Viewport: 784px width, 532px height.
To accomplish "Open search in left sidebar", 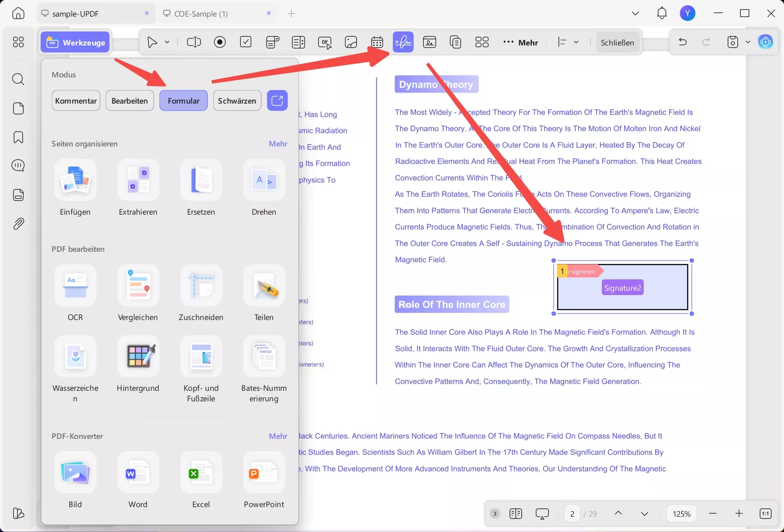I will click(18, 79).
